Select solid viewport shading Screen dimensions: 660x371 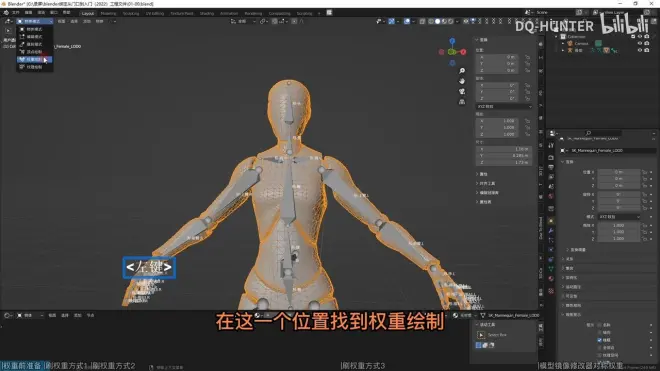click(x=438, y=21)
